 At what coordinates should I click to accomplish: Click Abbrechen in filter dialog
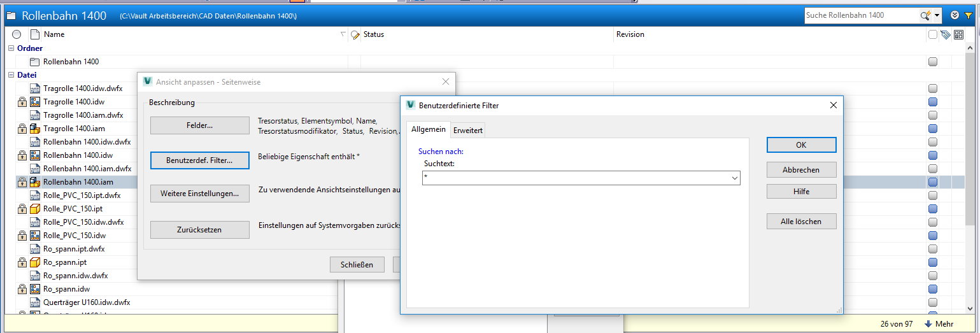(x=801, y=170)
